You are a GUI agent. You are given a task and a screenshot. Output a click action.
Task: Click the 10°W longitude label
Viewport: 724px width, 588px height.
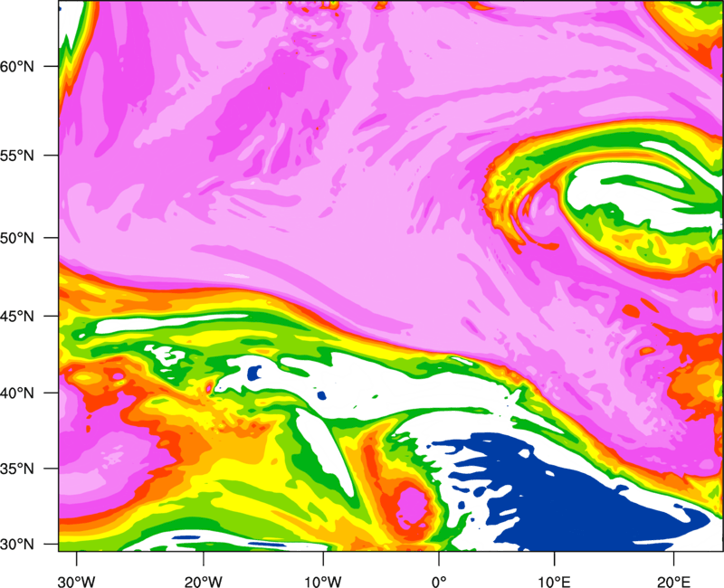323,582
